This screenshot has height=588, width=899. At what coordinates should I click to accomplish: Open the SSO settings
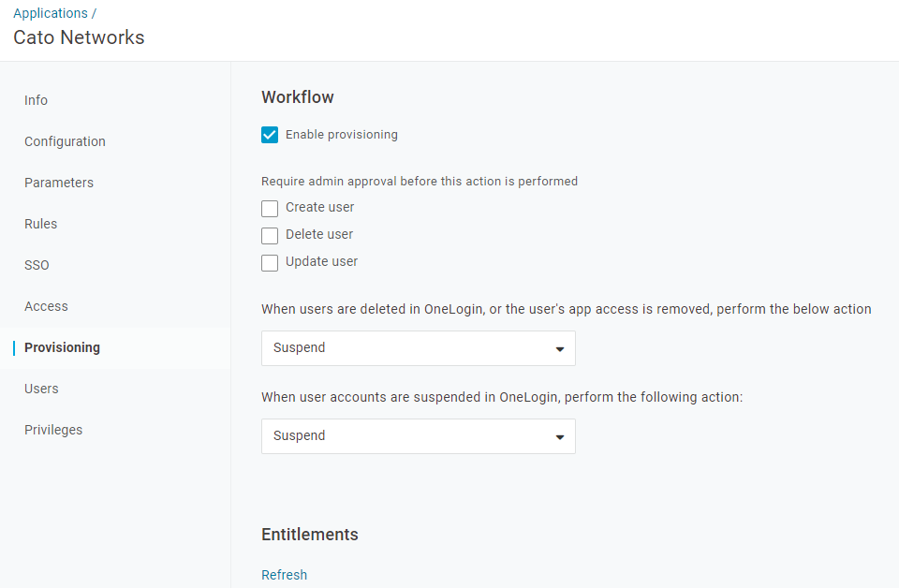[37, 265]
